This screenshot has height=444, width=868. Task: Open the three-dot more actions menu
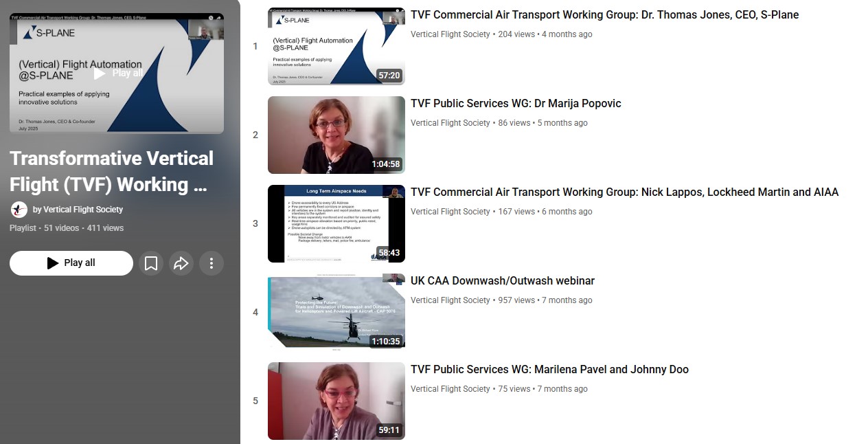coord(212,263)
